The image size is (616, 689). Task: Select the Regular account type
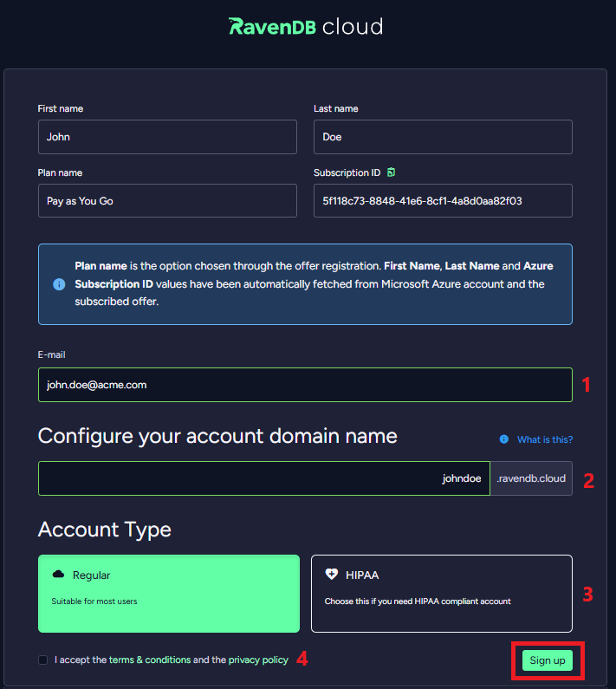point(169,594)
